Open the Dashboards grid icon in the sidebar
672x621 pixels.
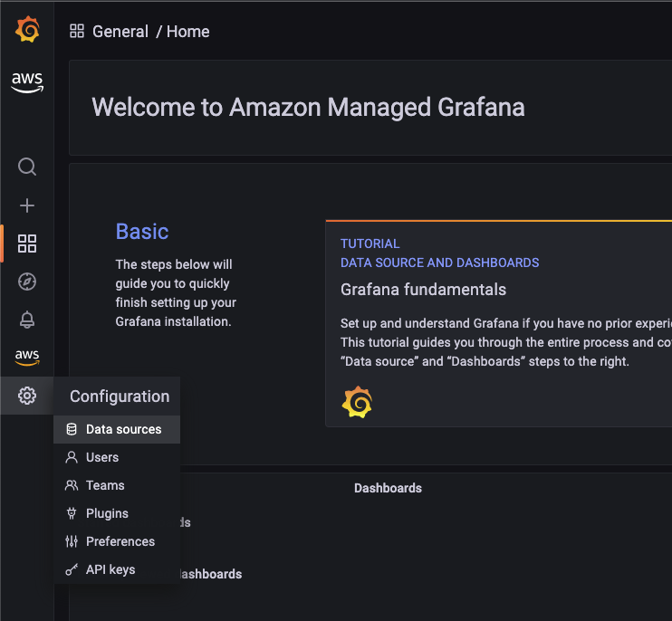pyautogui.click(x=27, y=244)
